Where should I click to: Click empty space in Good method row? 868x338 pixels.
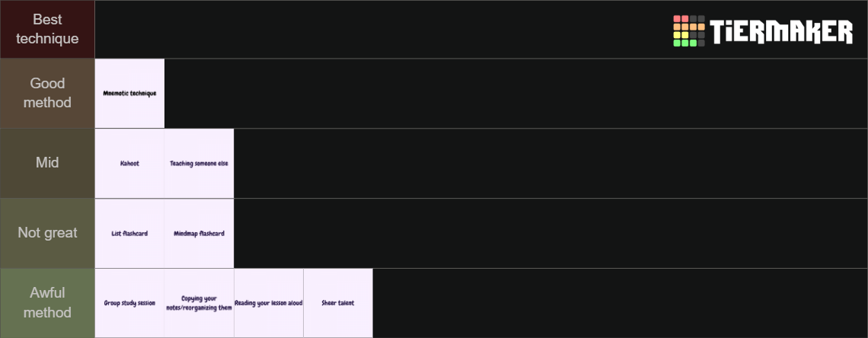click(516, 94)
